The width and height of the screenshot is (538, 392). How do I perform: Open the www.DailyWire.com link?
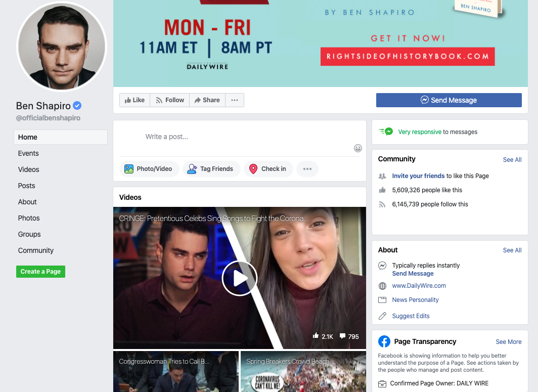[419, 286]
